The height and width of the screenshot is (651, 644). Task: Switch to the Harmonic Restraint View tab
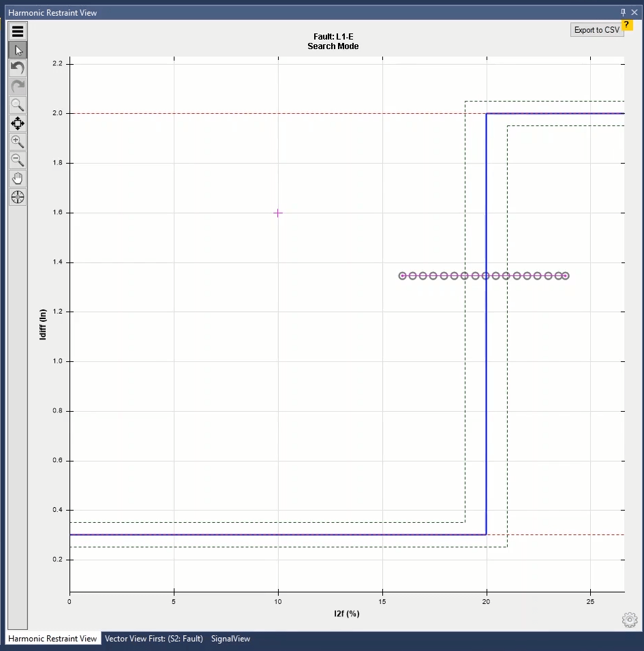(52, 639)
